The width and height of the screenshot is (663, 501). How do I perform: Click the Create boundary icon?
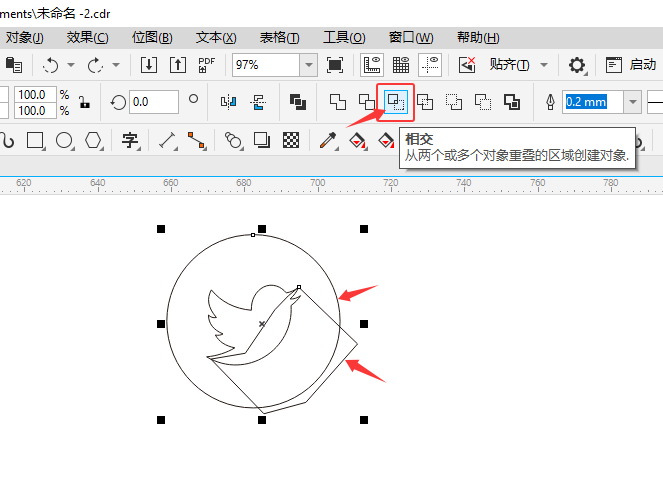tap(512, 102)
